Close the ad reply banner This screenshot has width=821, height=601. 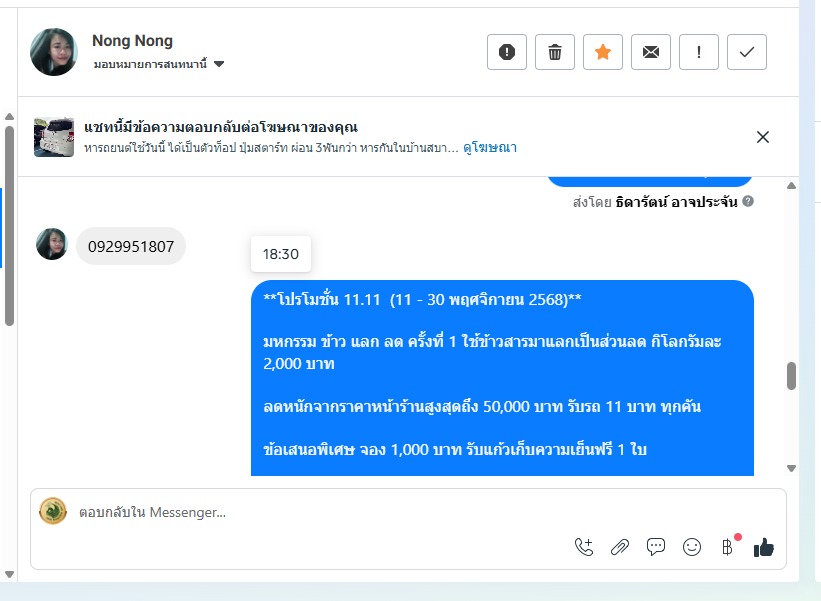pyautogui.click(x=763, y=137)
